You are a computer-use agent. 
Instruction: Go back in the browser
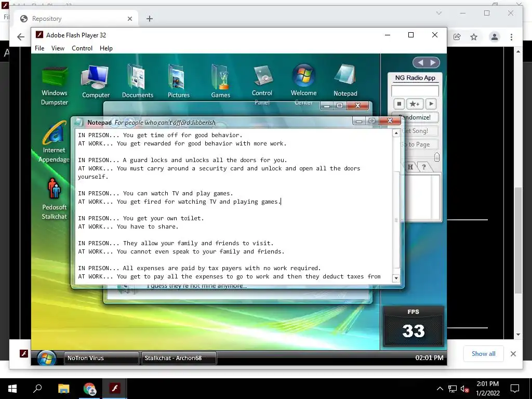point(21,37)
